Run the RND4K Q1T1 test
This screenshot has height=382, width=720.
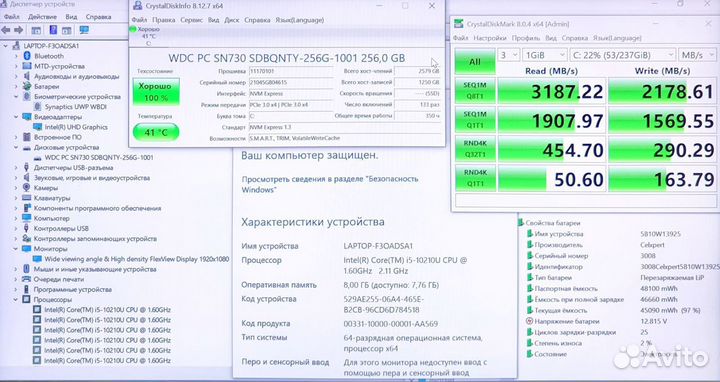[475, 179]
